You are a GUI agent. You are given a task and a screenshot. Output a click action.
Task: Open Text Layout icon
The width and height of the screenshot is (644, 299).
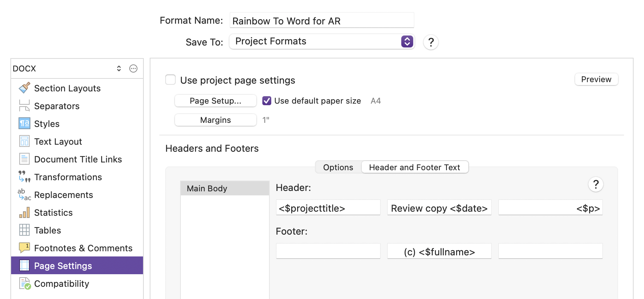point(24,141)
